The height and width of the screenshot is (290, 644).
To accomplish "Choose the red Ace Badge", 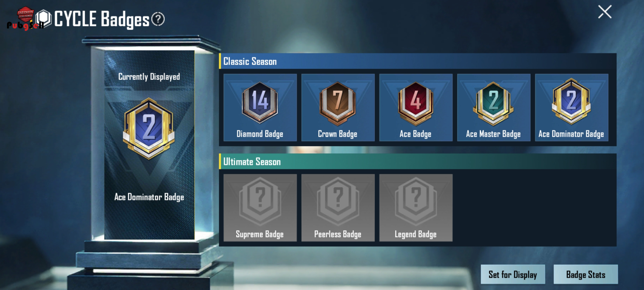I will click(416, 107).
